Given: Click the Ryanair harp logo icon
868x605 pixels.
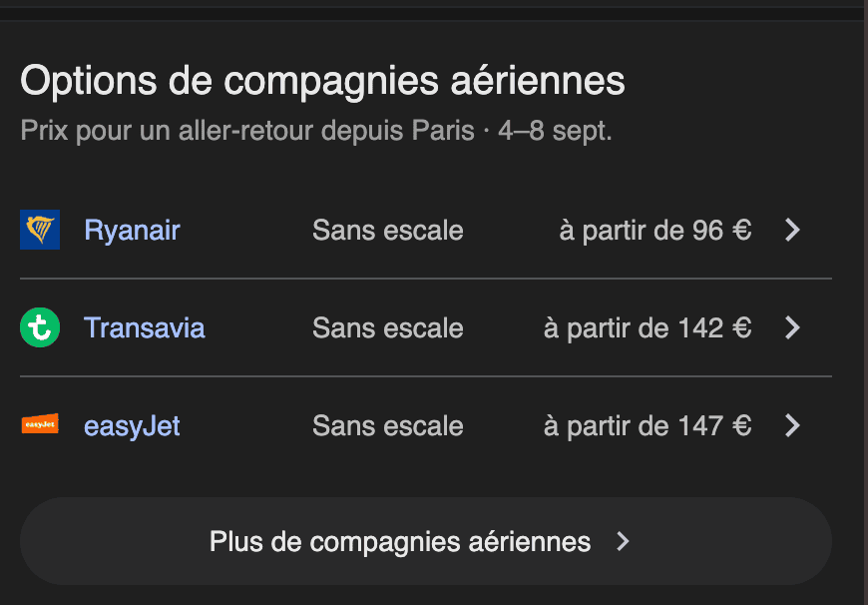Looking at the screenshot, I should click(40, 230).
